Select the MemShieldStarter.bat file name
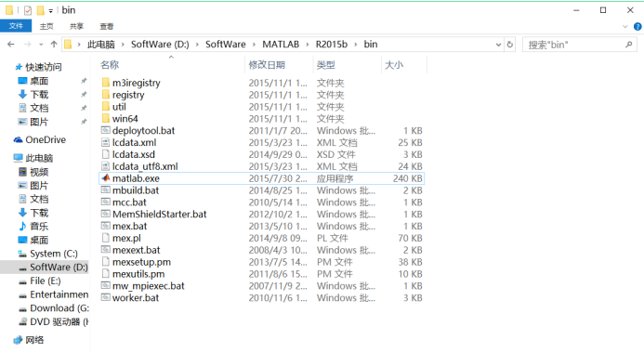 [x=159, y=214]
